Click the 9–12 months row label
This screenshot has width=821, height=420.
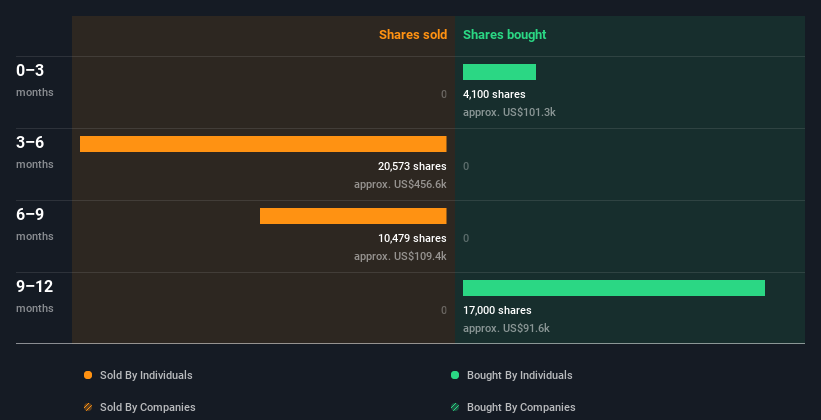pyautogui.click(x=35, y=296)
